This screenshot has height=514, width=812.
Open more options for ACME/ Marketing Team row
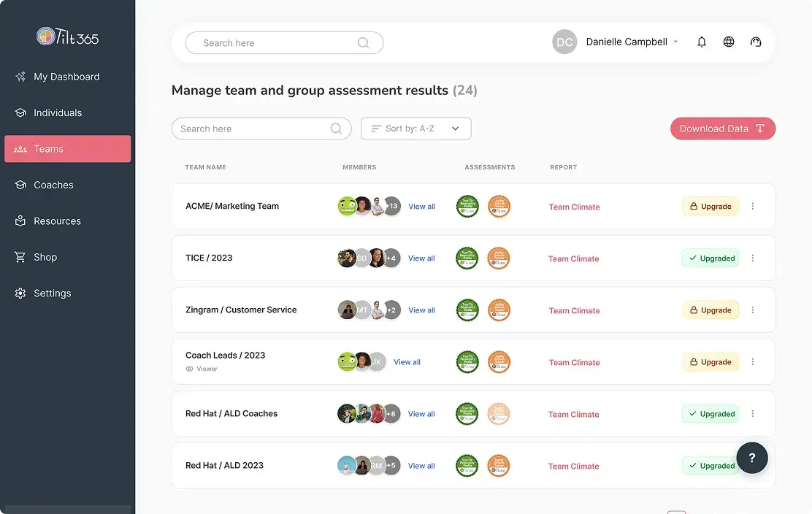point(753,206)
